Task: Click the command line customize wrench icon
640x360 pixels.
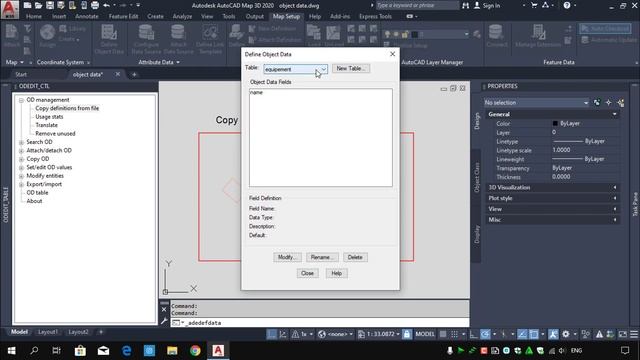Action: coord(164,322)
